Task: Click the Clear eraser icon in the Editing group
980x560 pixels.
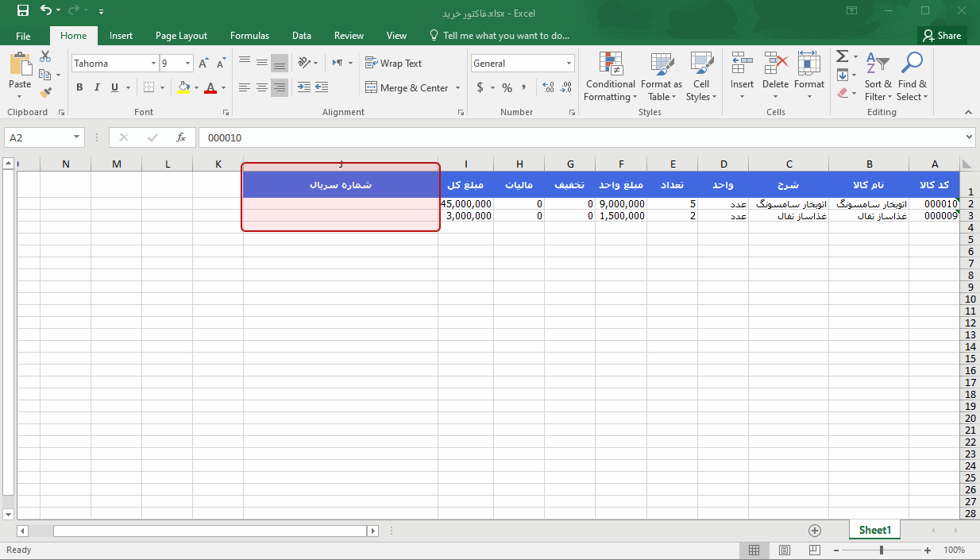Action: point(843,93)
